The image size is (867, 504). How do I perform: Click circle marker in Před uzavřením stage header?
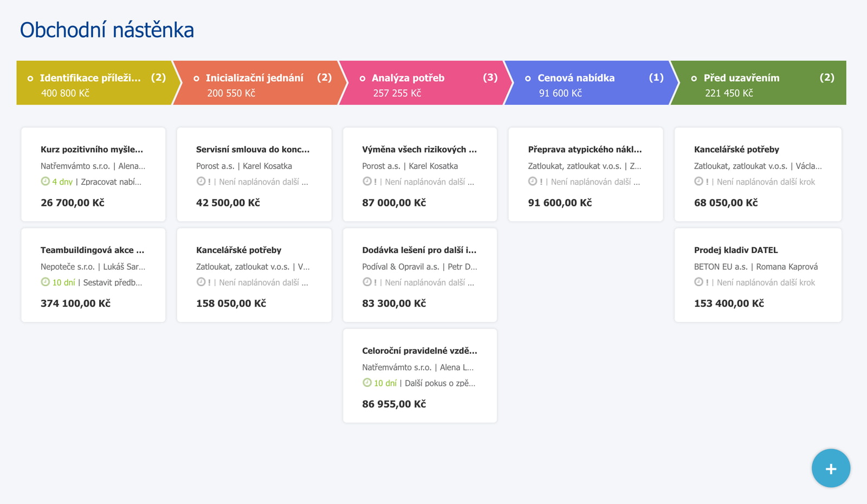[x=694, y=79]
